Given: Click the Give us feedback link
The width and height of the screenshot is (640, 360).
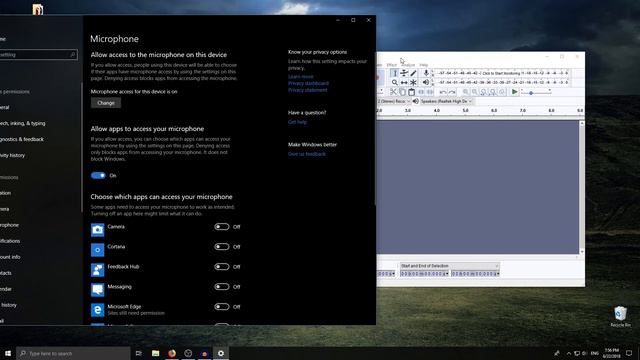Looking at the screenshot, I should coord(307,154).
